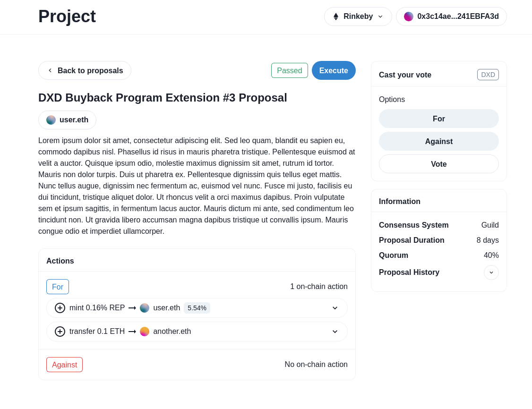Submit with the Vote button

pyautogui.click(x=438, y=164)
